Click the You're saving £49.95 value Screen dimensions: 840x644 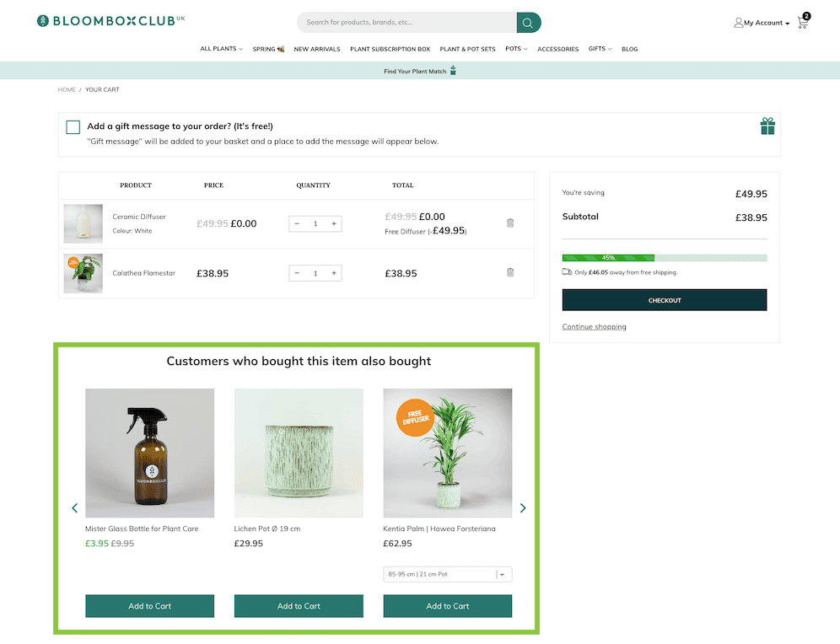pos(751,194)
